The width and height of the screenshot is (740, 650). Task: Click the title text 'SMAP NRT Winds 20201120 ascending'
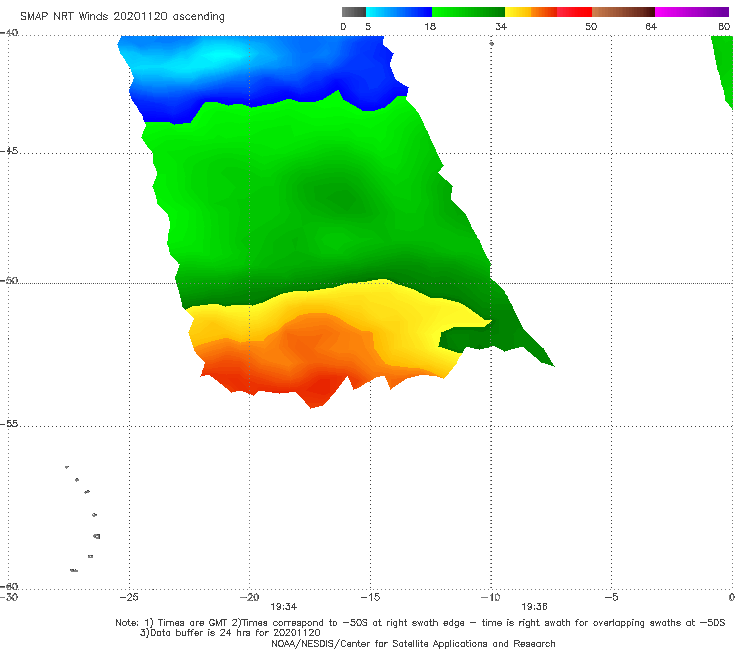[122, 17]
